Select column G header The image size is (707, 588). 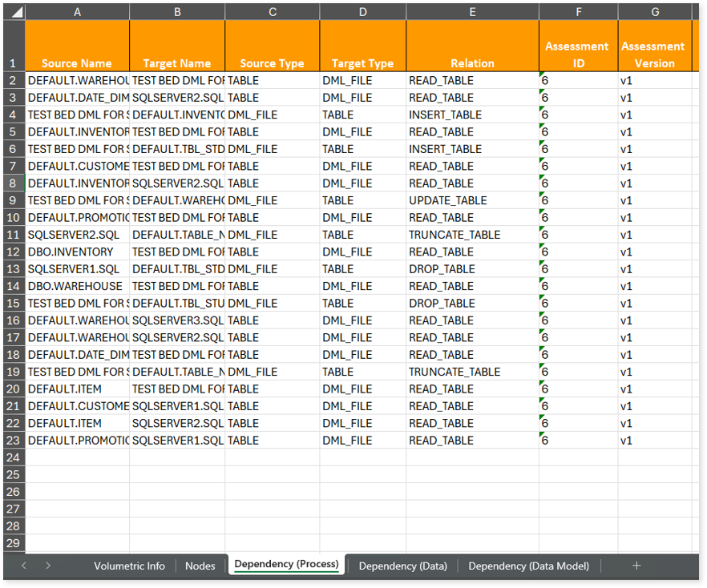(x=654, y=13)
